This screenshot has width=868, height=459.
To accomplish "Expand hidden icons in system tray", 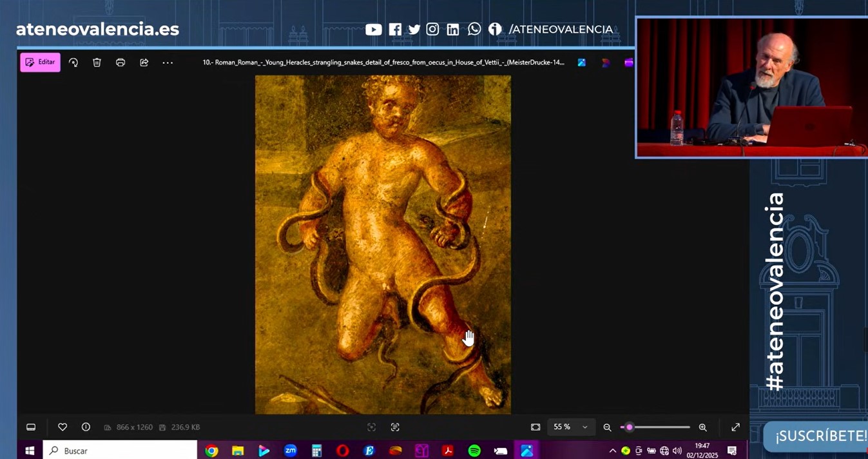I will 613,450.
